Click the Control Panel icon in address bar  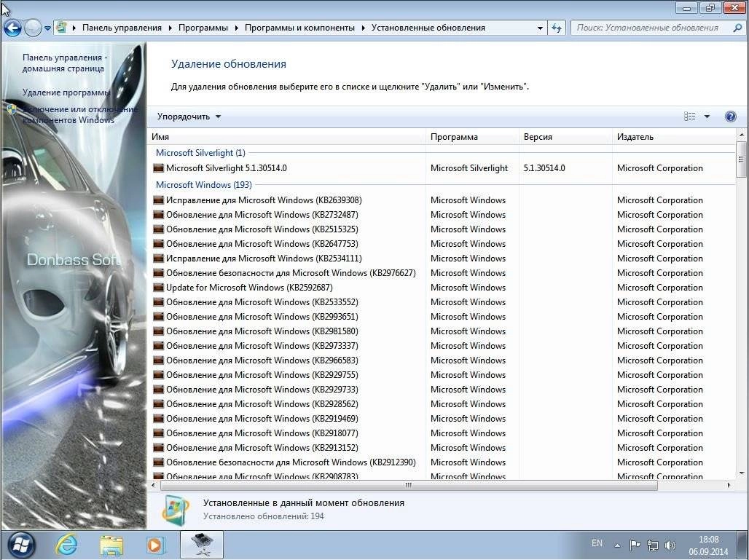(x=61, y=28)
